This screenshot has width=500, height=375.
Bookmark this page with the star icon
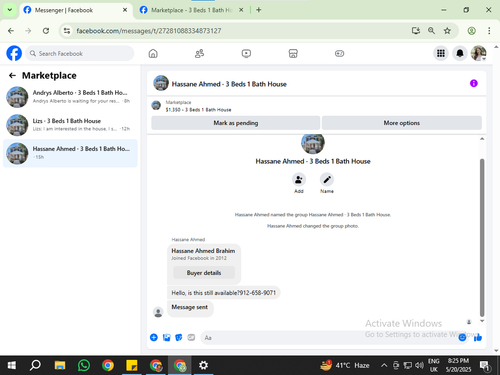tap(447, 31)
